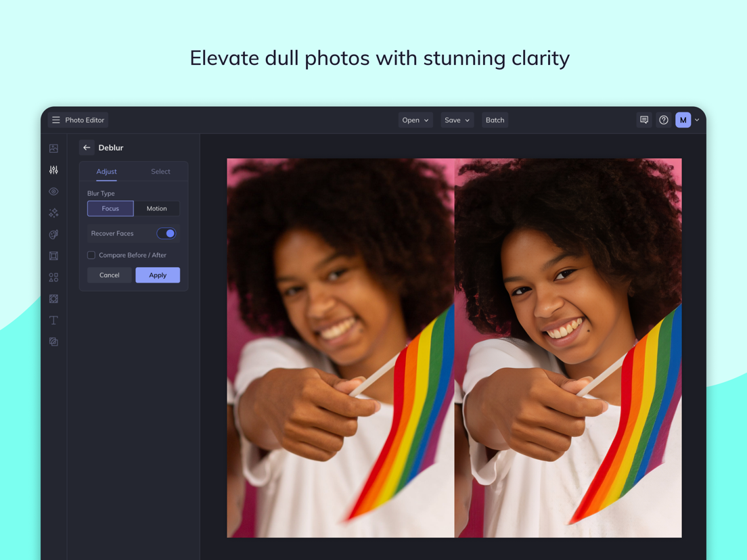This screenshot has height=560, width=747.
Task: Apply the Deblur effect
Action: tap(158, 275)
